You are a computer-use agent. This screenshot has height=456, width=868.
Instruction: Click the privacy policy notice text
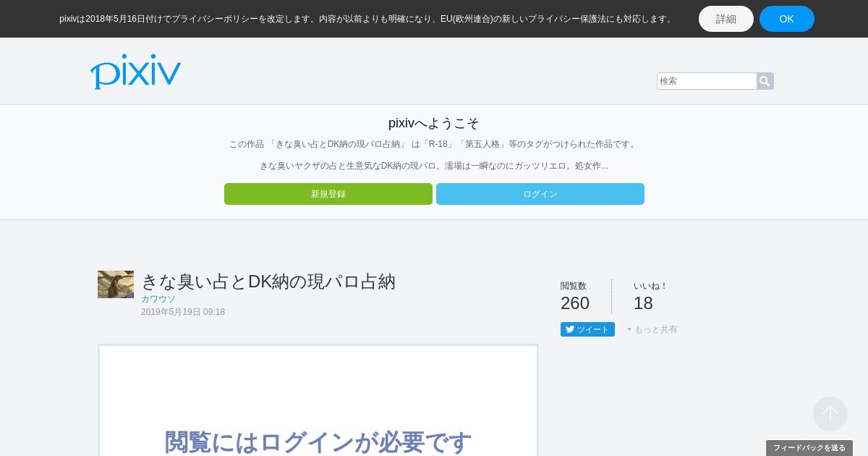[367, 19]
